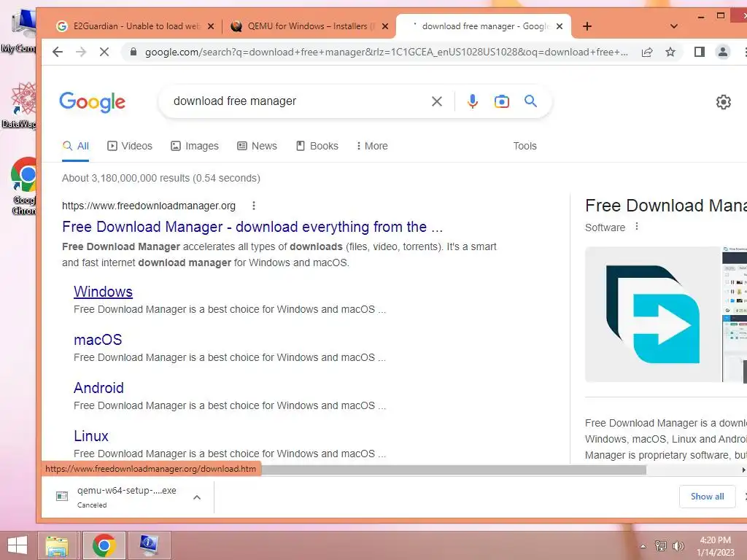Click the scrollbar's right arrow
Screen dimensions: 747x560
[743, 470]
